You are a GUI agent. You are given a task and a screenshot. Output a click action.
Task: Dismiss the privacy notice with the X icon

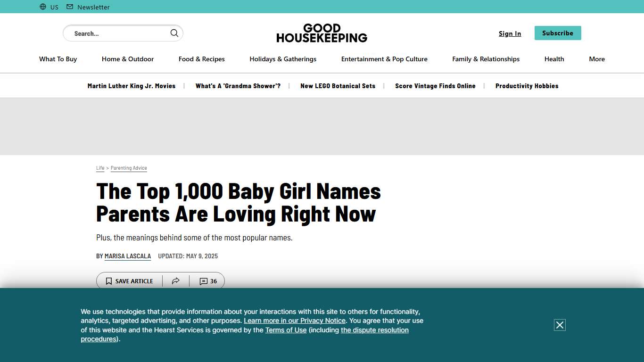[560, 325]
